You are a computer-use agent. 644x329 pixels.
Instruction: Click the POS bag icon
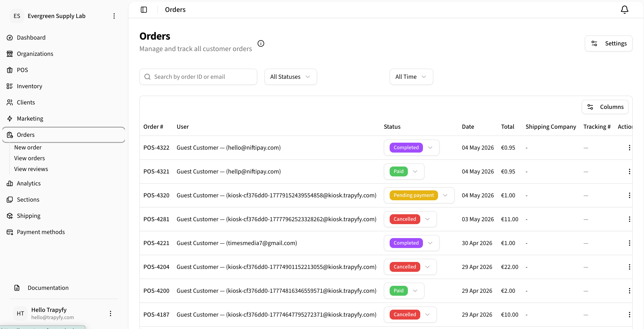[10, 70]
